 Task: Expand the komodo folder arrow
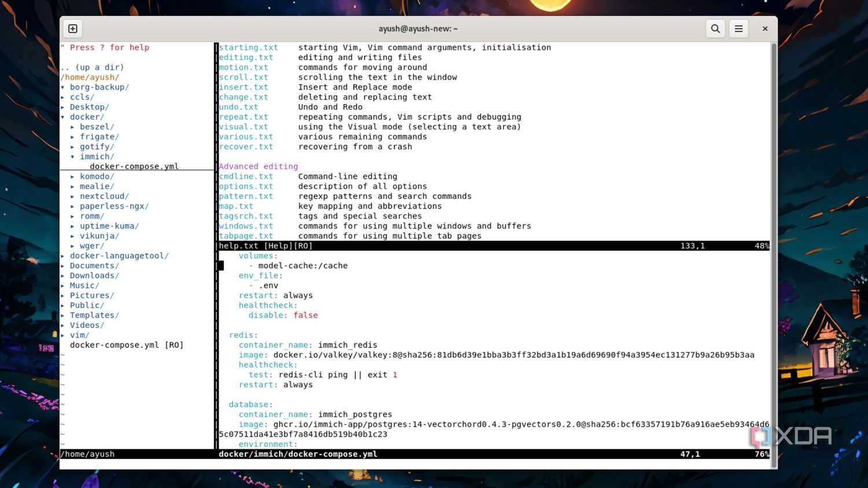coord(72,176)
